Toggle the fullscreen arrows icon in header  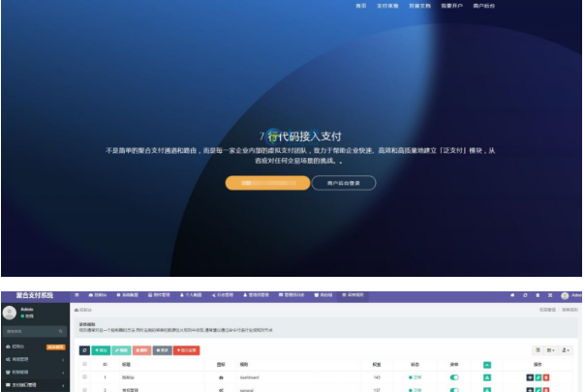point(550,295)
